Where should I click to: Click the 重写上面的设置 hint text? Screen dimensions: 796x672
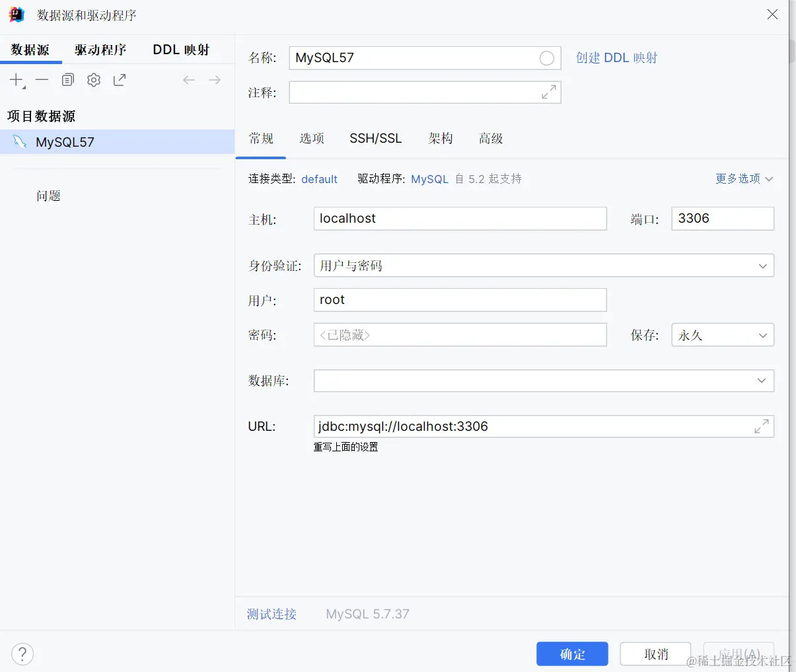pos(345,447)
